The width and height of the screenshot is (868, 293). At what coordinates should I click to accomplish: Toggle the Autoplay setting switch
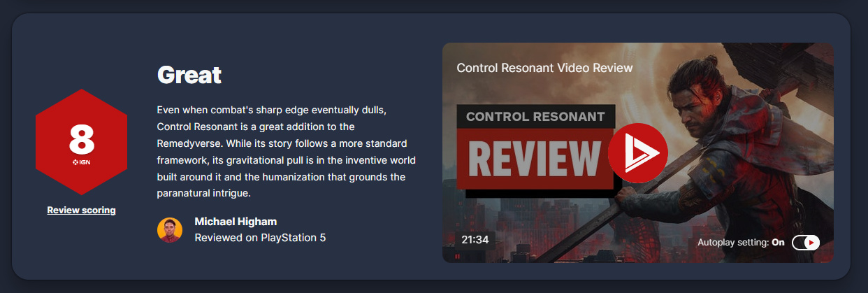coord(806,243)
